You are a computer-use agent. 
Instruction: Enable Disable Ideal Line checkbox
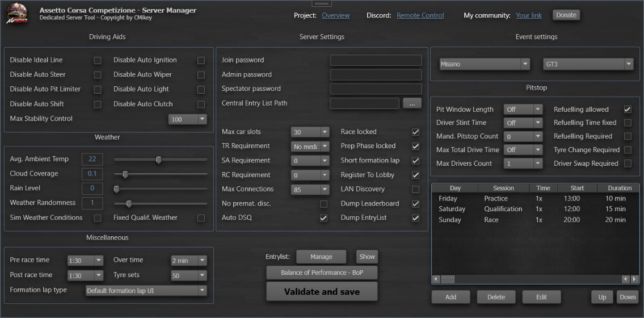[98, 60]
